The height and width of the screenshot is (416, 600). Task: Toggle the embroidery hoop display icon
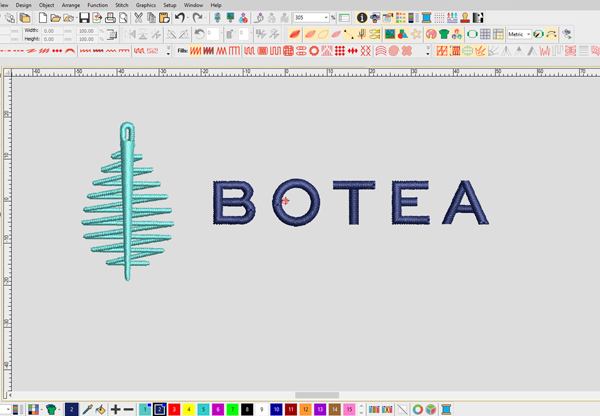click(472, 34)
